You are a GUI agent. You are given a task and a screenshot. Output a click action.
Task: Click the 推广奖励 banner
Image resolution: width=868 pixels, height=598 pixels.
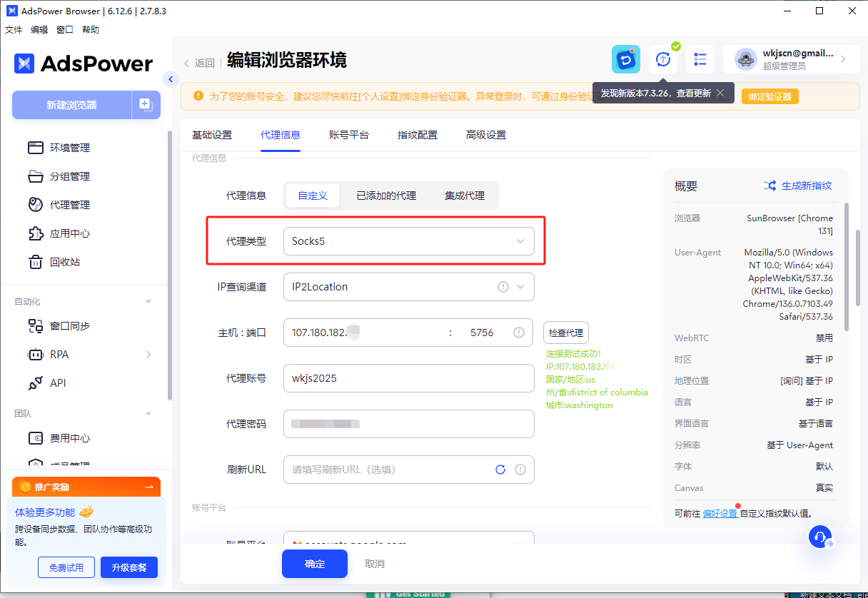(86, 487)
